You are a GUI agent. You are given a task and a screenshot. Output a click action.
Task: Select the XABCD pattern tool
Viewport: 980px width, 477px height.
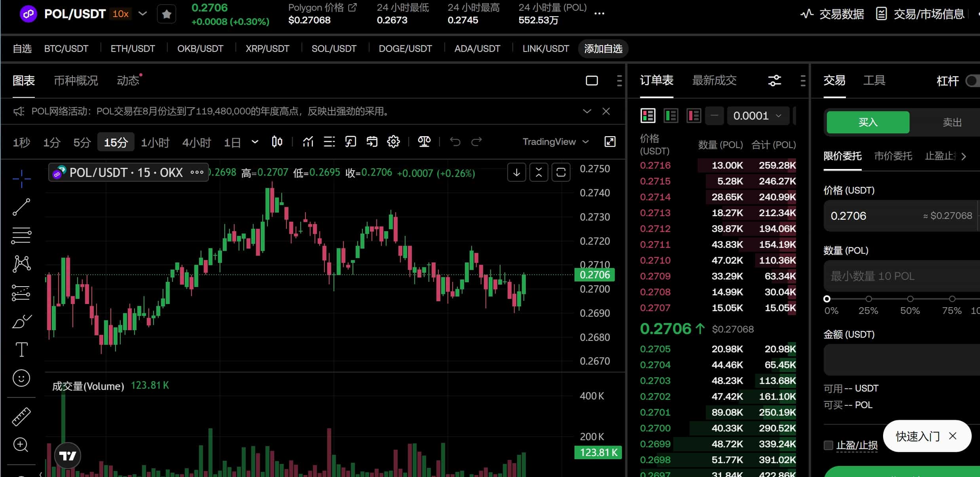click(x=21, y=264)
